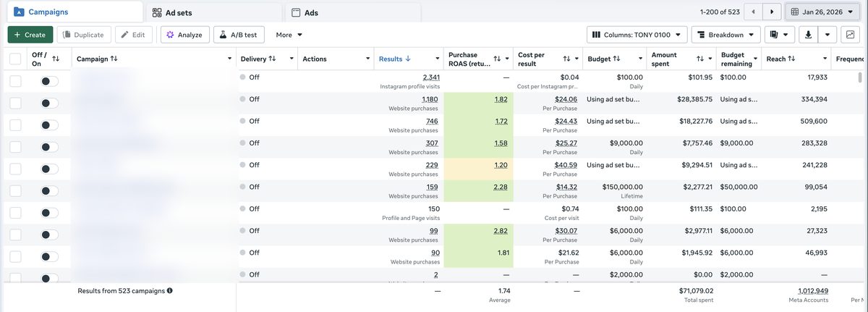Click the export download icon
Viewport: 868px width, 312px height.
[x=809, y=35]
